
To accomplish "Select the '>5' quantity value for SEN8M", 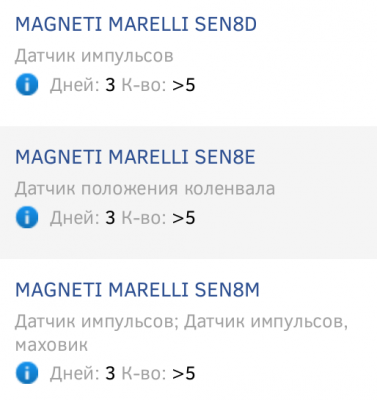I will (184, 373).
